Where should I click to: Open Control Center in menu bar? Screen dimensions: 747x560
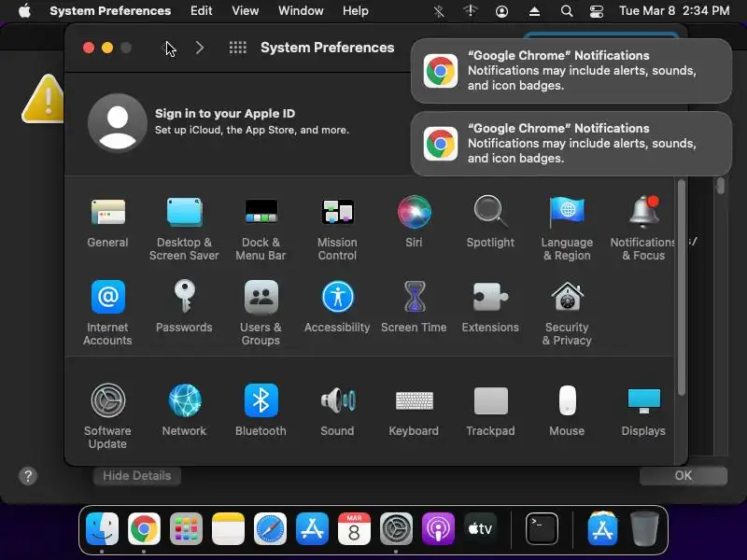click(x=597, y=10)
